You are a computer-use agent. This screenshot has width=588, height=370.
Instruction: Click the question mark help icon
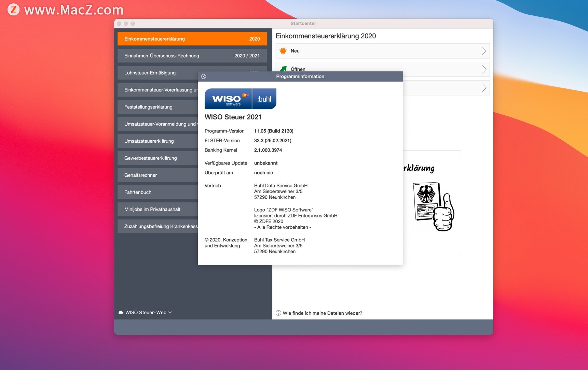coord(278,313)
